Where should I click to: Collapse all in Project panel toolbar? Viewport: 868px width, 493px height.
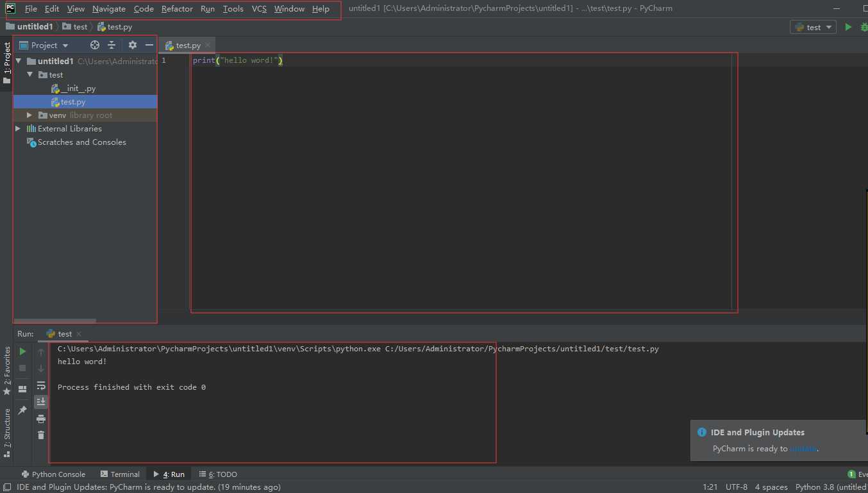pyautogui.click(x=112, y=45)
